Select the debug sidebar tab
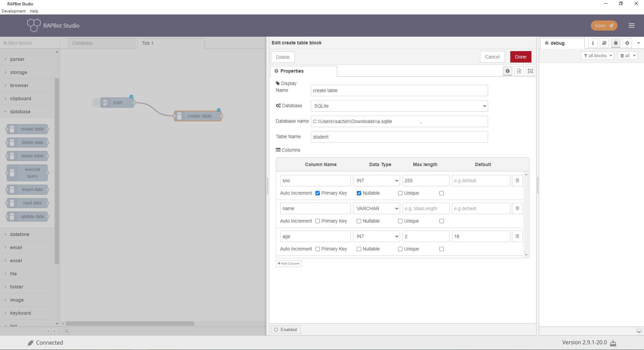644x350 pixels. click(x=562, y=43)
